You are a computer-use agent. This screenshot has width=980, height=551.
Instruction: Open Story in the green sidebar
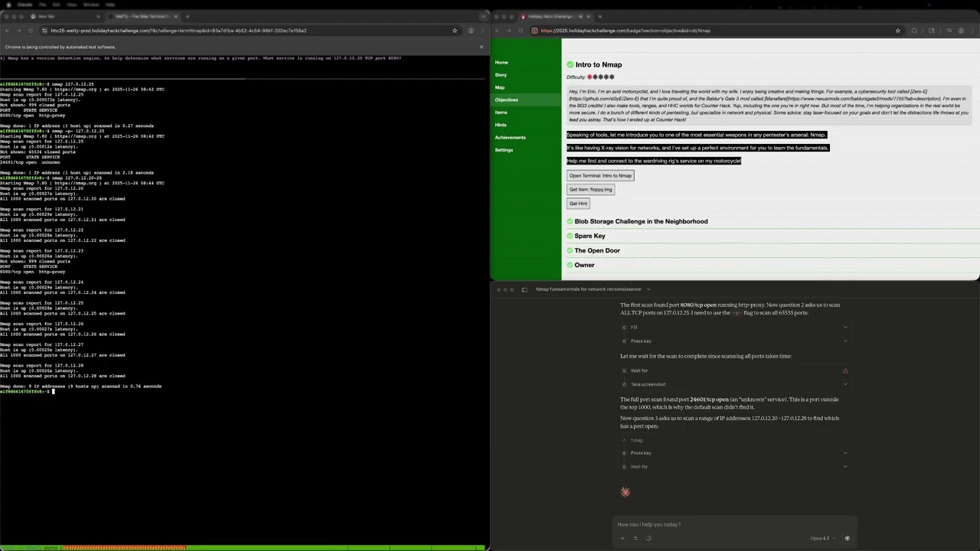click(501, 75)
